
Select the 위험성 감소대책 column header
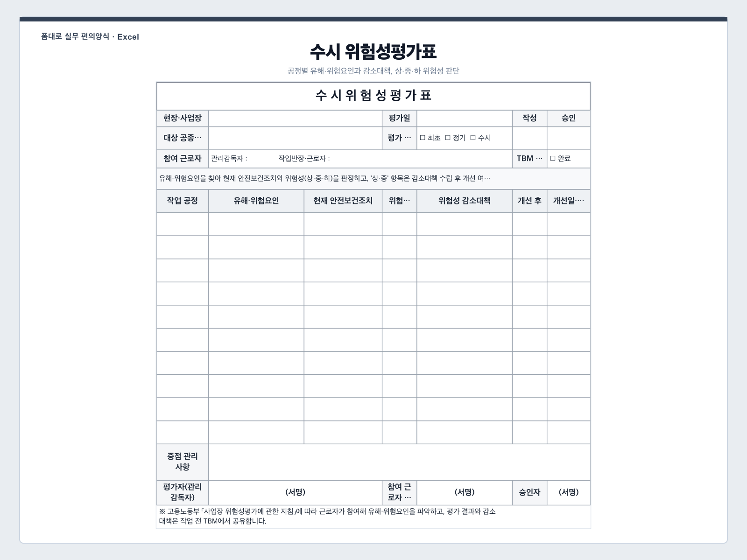(x=465, y=201)
